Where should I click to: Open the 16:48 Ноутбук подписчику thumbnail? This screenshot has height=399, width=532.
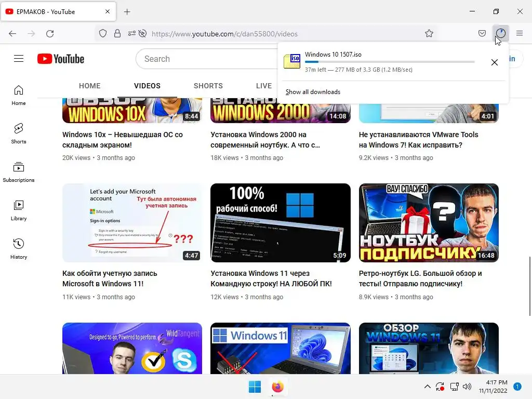coord(429,222)
